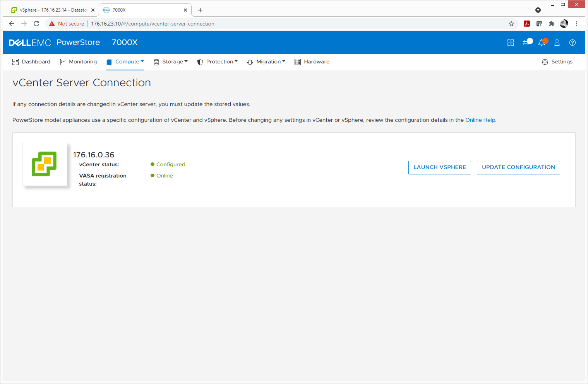Maximize the browser window

(x=563, y=5)
